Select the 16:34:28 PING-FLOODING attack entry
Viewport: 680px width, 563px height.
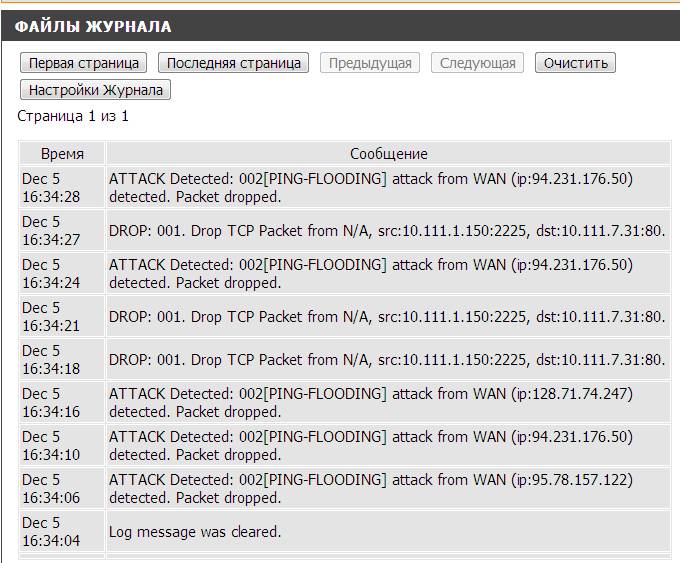[x=370, y=188]
